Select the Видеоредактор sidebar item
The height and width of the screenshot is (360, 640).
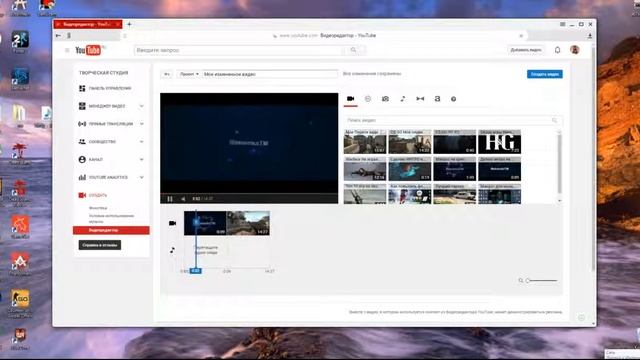(x=111, y=231)
